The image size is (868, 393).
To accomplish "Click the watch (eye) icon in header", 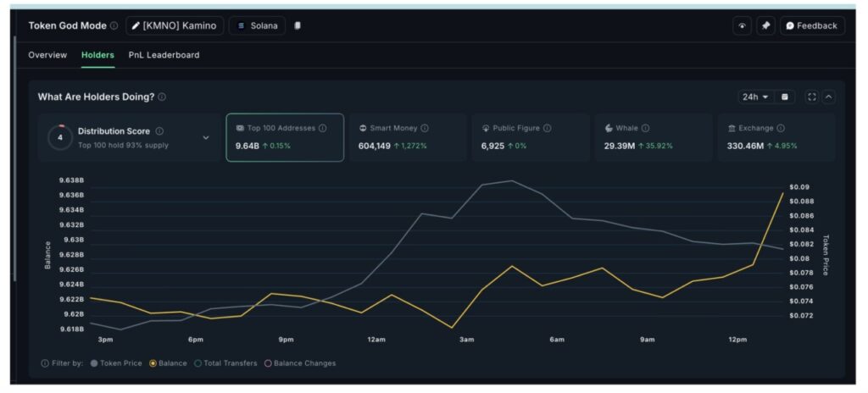I will pos(743,25).
